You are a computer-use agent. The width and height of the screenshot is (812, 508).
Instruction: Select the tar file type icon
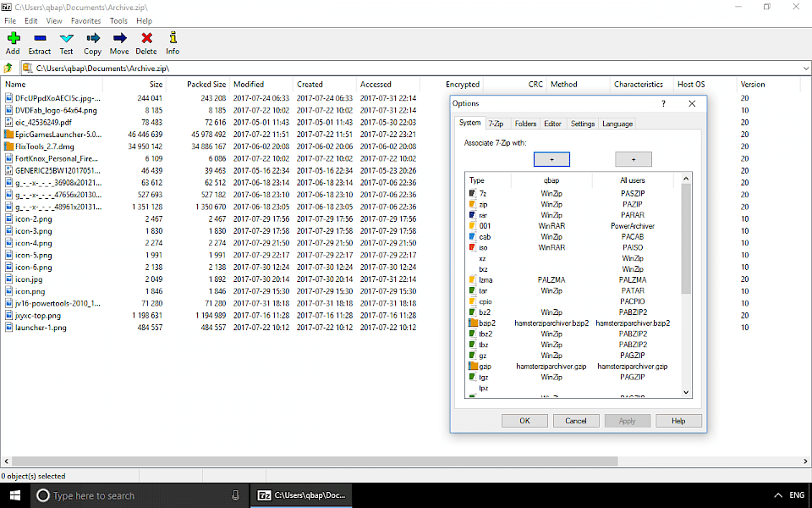(472, 290)
